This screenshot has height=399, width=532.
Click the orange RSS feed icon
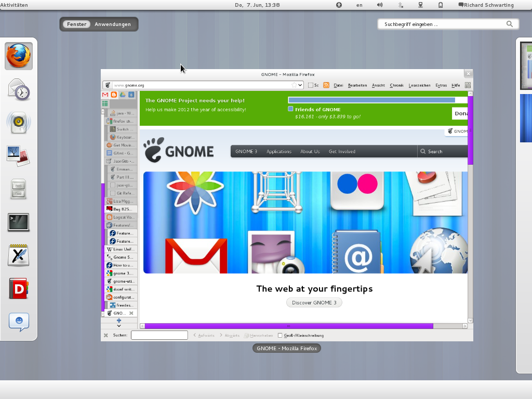[326, 85]
